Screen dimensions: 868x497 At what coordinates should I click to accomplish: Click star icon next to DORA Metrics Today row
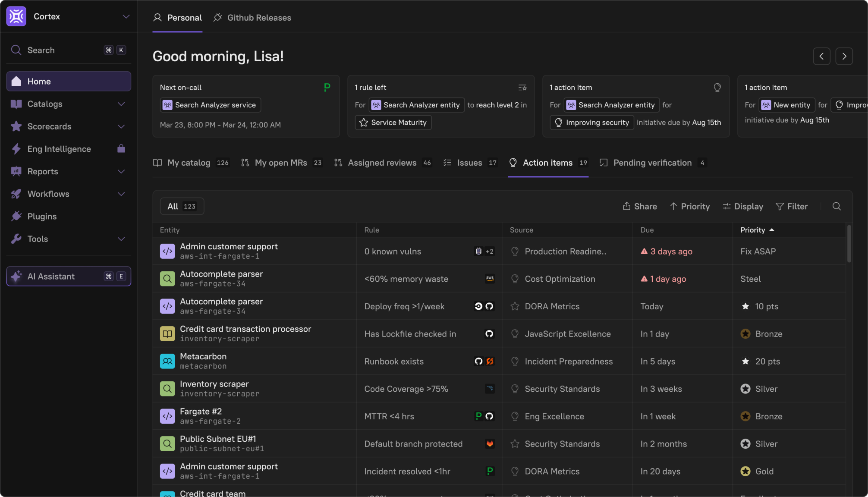click(x=515, y=306)
